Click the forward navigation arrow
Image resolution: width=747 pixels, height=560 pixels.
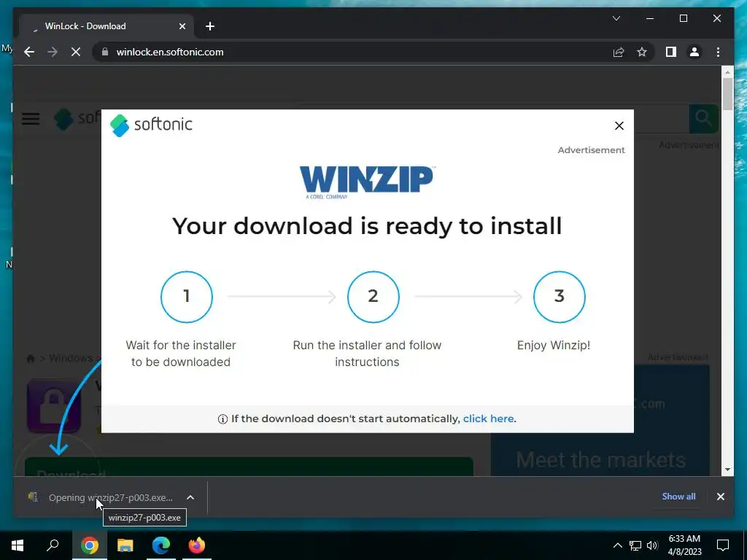pyautogui.click(x=53, y=52)
